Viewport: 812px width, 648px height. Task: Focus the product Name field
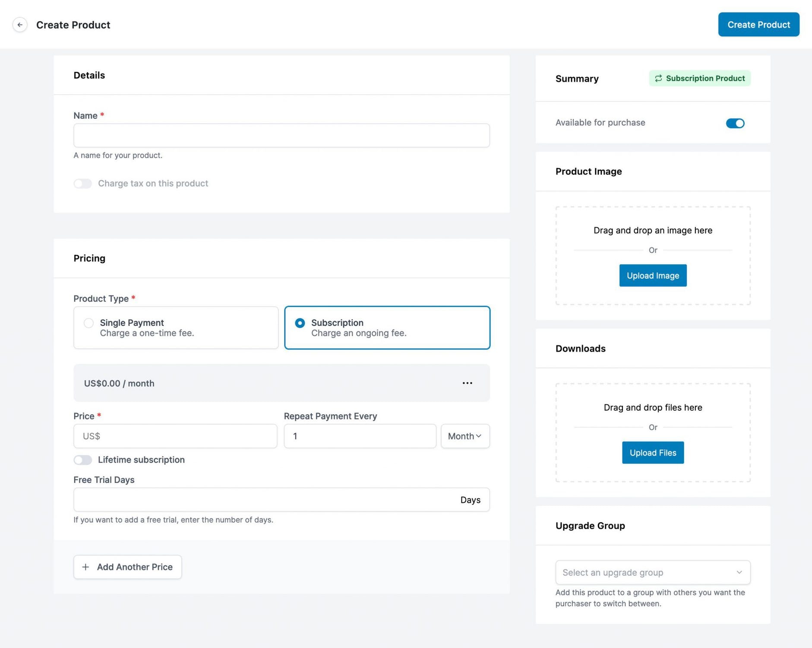[281, 136]
